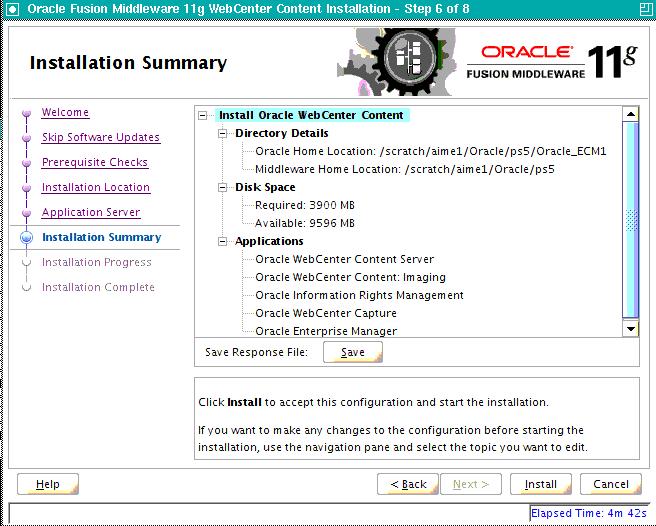This screenshot has width=656, height=526.
Task: Select the Disk Space label
Action: click(x=265, y=187)
